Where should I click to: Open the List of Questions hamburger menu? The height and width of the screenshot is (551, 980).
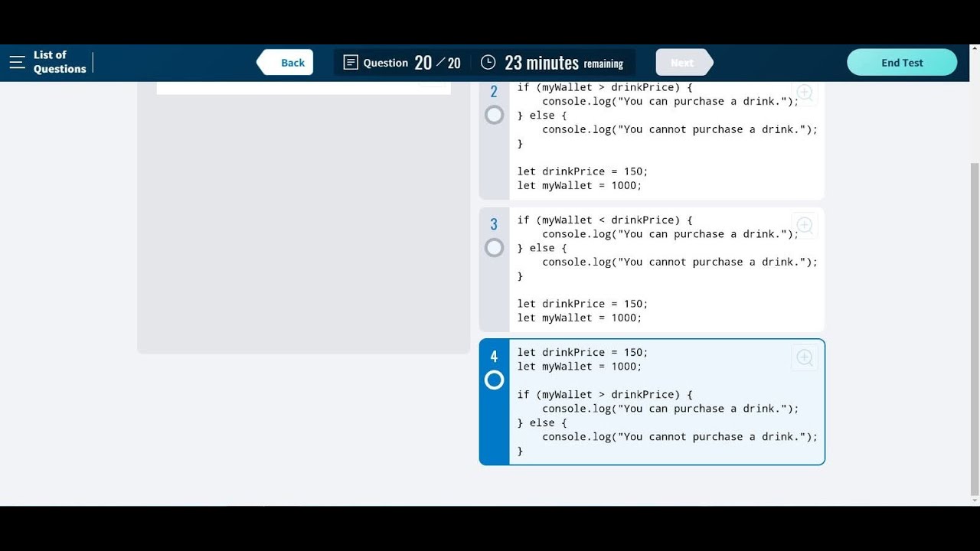pyautogui.click(x=18, y=62)
